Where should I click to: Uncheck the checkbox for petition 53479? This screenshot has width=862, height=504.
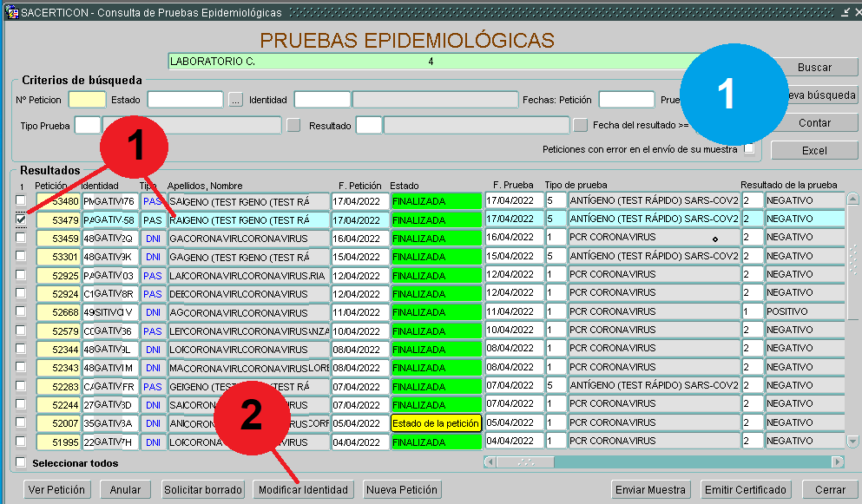[x=21, y=219]
